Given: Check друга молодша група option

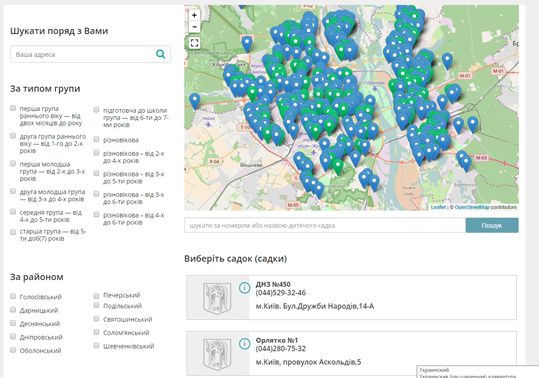Looking at the screenshot, I should point(13,191).
